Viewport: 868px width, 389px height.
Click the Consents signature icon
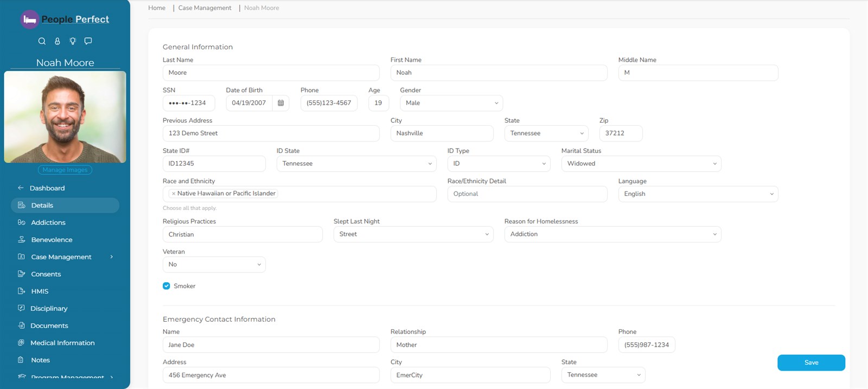[x=22, y=274]
